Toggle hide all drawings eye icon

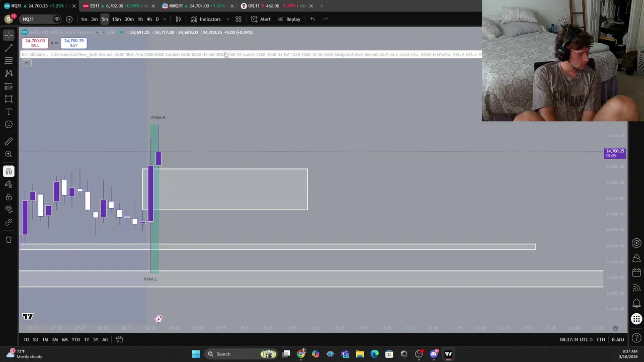pyautogui.click(x=9, y=209)
